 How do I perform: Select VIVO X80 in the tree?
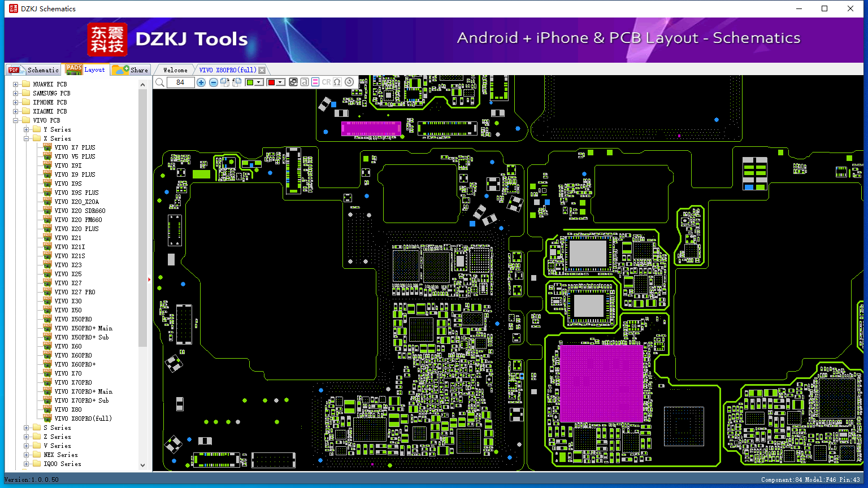(x=68, y=409)
